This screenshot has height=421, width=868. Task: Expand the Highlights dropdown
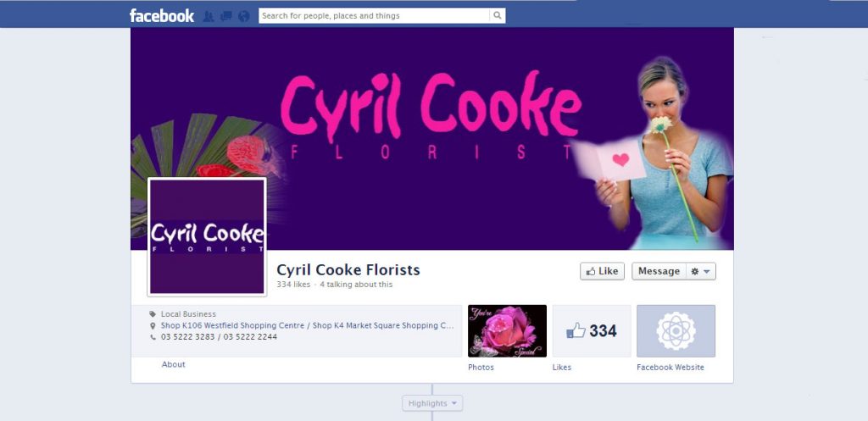click(432, 403)
